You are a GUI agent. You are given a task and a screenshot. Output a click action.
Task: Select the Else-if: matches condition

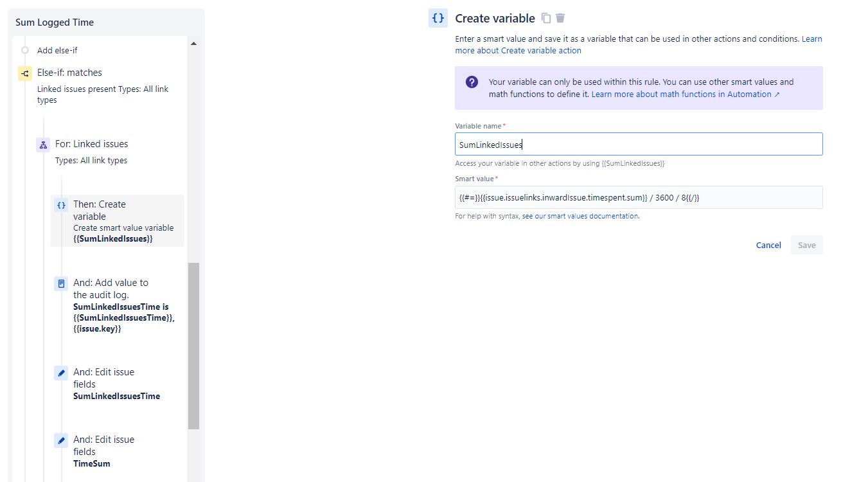[69, 73]
